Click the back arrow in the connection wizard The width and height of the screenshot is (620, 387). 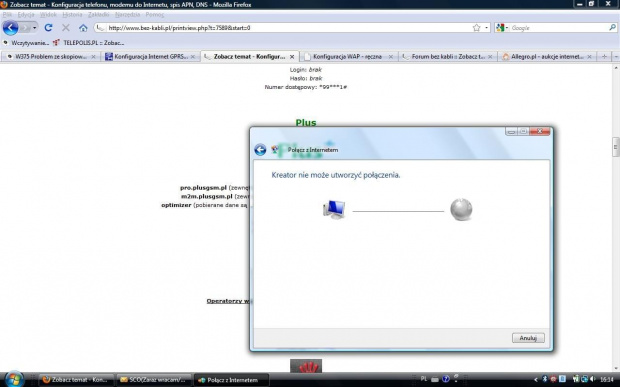coord(260,150)
